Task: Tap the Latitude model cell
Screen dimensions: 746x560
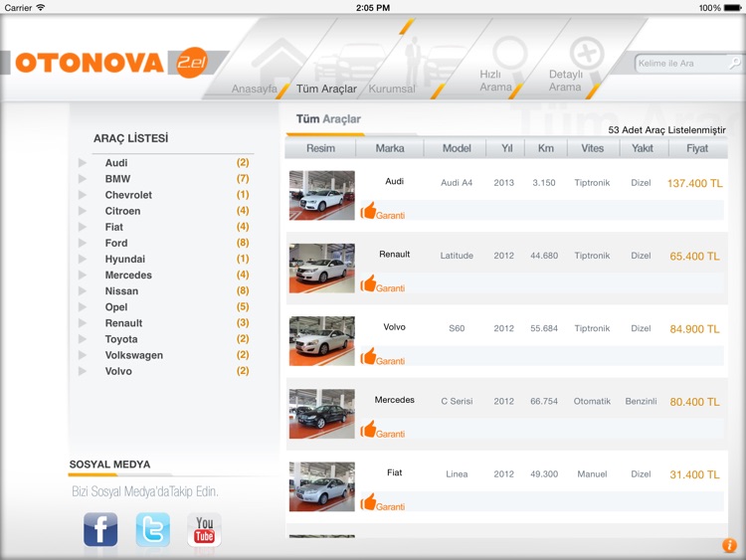Action: [x=457, y=256]
